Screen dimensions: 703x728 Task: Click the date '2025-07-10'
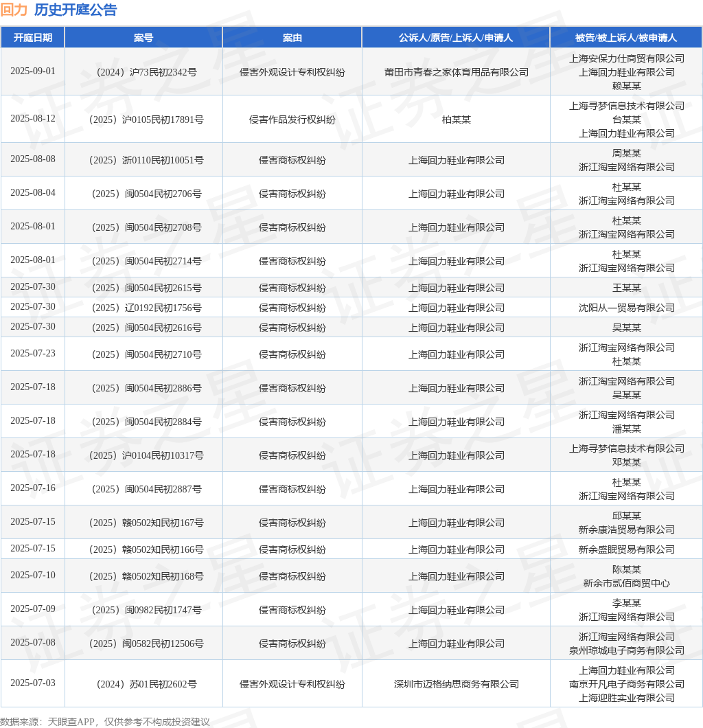point(33,576)
